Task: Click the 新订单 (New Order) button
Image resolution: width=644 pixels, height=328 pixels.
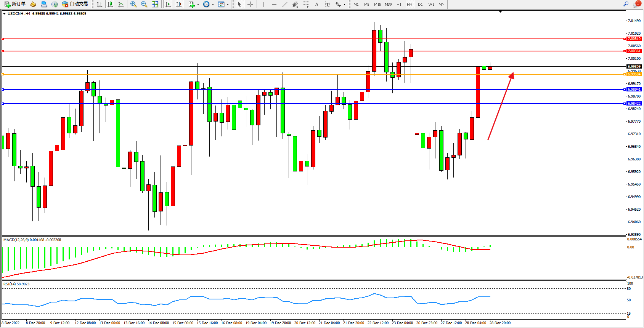Action: [15, 4]
